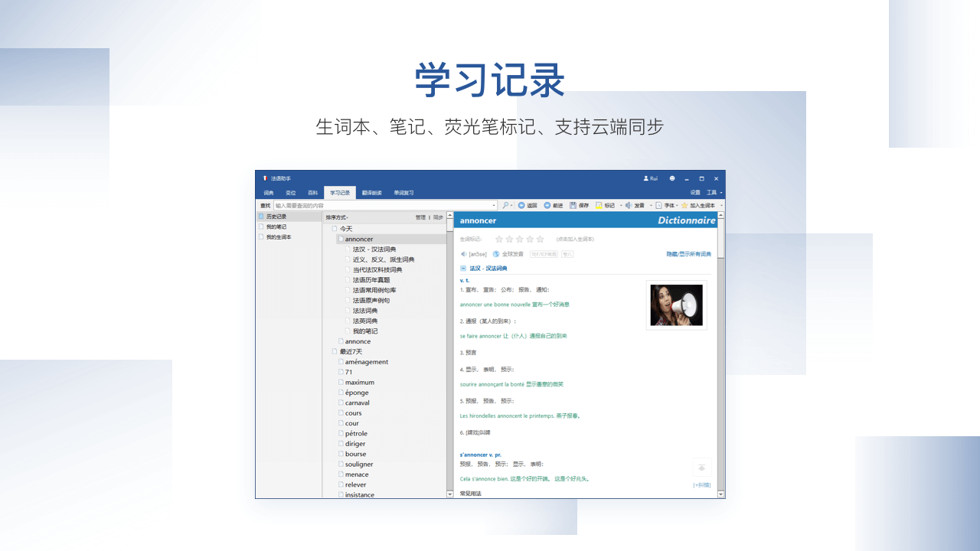The image size is (980, 551).
Task: Switch to the 变位 tab
Action: pos(291,193)
